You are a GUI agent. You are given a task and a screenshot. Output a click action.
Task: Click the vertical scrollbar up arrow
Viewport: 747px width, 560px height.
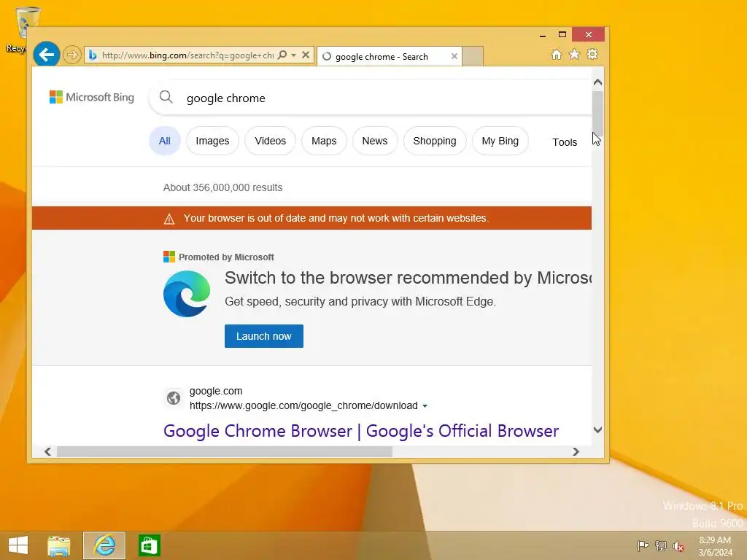point(598,82)
